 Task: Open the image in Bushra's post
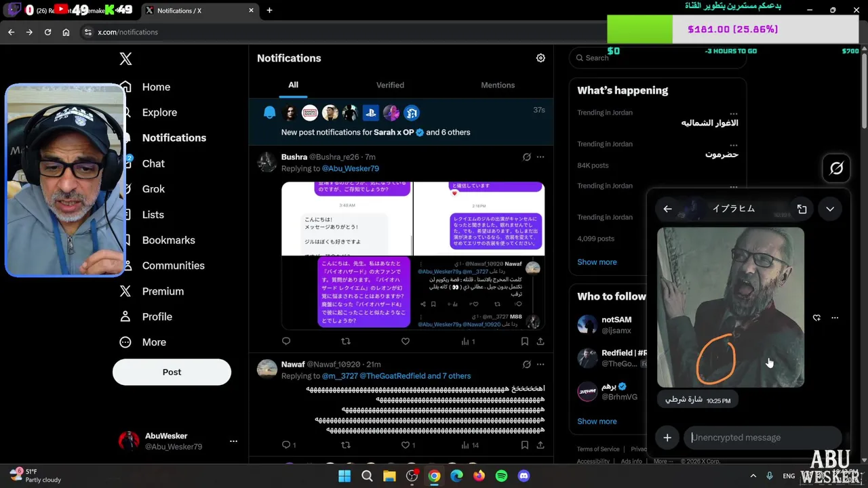tap(413, 256)
